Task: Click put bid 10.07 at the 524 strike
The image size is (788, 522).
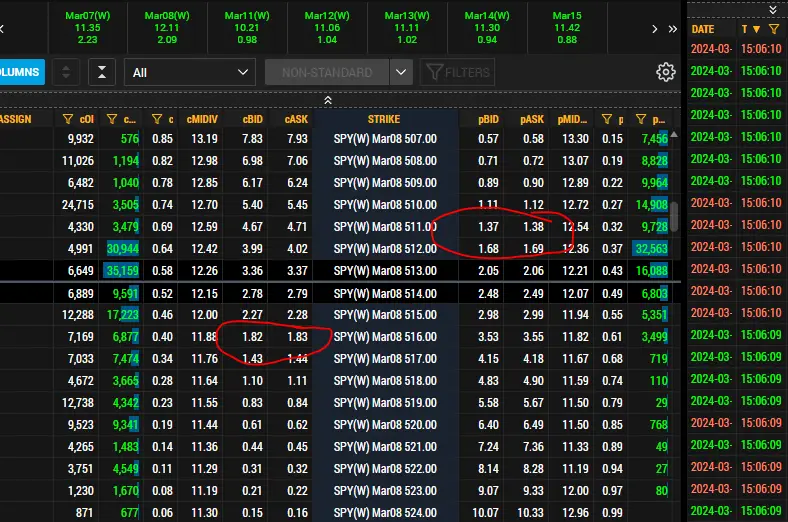Action: coord(485,512)
